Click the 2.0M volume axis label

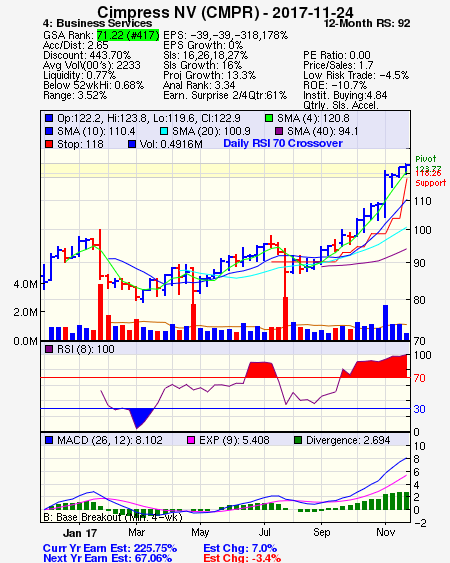pyautogui.click(x=25, y=312)
